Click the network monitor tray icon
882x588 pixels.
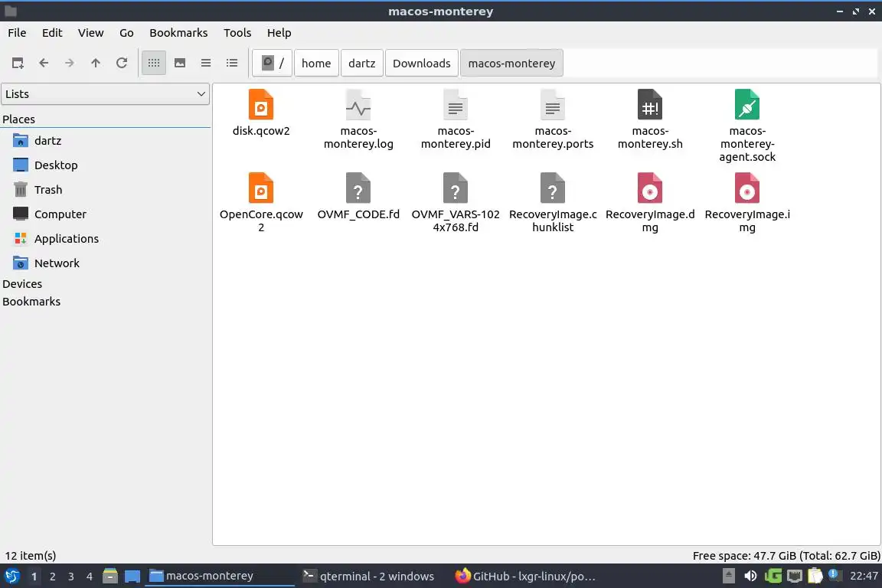794,577
